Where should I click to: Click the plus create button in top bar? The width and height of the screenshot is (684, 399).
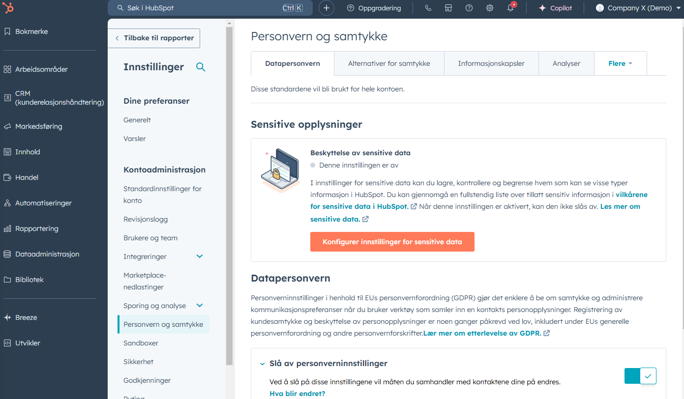(x=326, y=8)
